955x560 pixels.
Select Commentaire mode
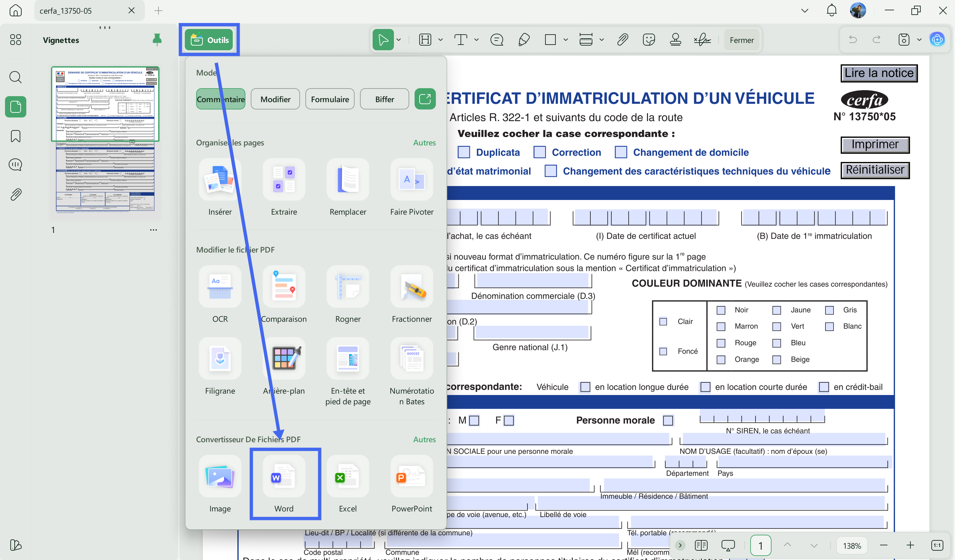[x=220, y=99]
